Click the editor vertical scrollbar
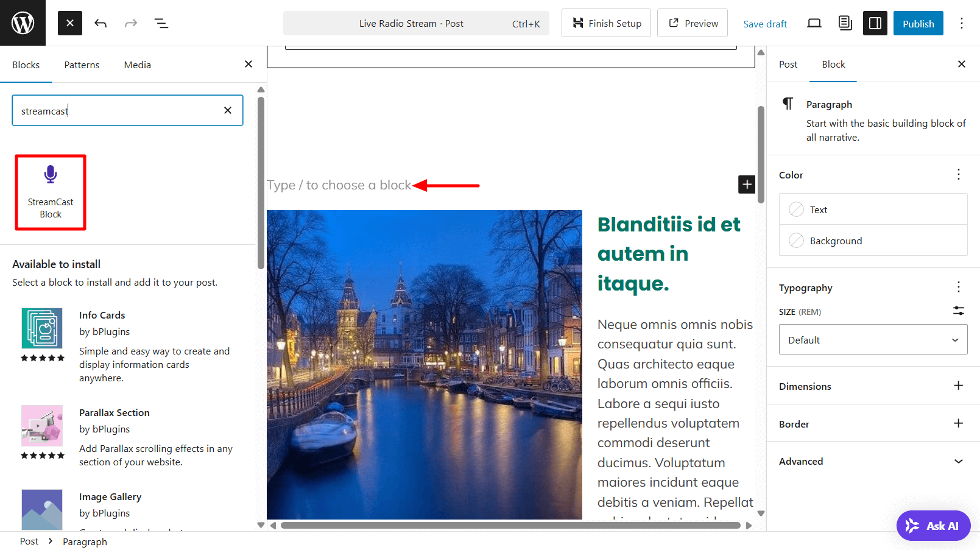The height and width of the screenshot is (550, 980). click(x=761, y=155)
